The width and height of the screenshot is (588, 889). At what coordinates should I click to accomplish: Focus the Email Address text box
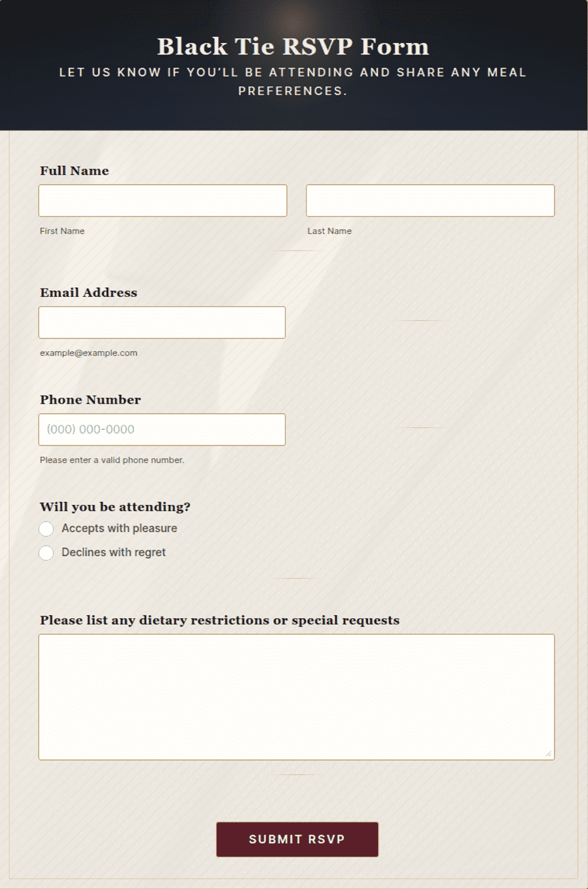162,323
